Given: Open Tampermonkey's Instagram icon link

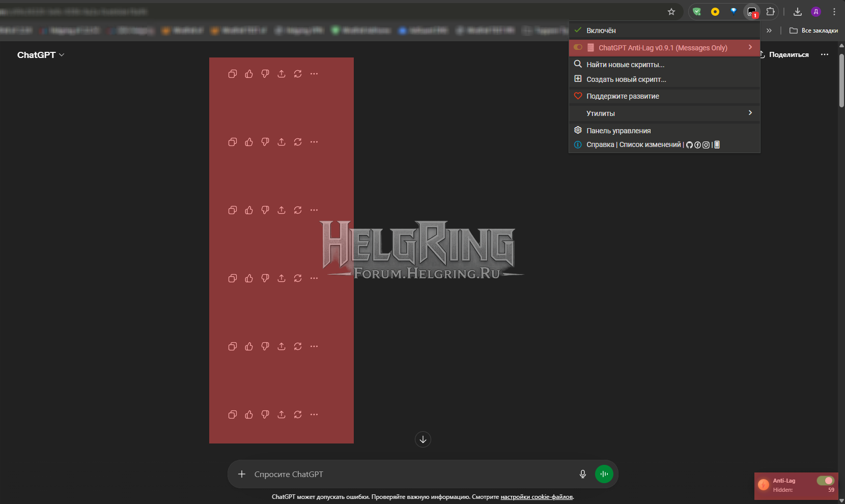Looking at the screenshot, I should pyautogui.click(x=706, y=145).
